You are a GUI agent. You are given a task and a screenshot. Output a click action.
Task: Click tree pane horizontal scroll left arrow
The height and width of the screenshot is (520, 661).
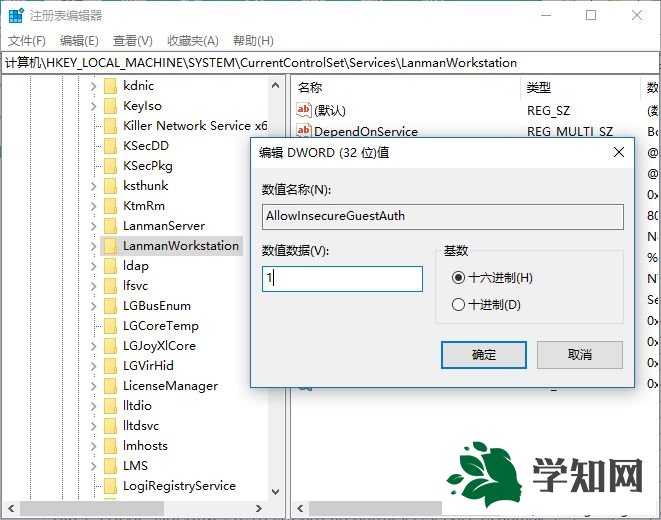pyautogui.click(x=11, y=509)
